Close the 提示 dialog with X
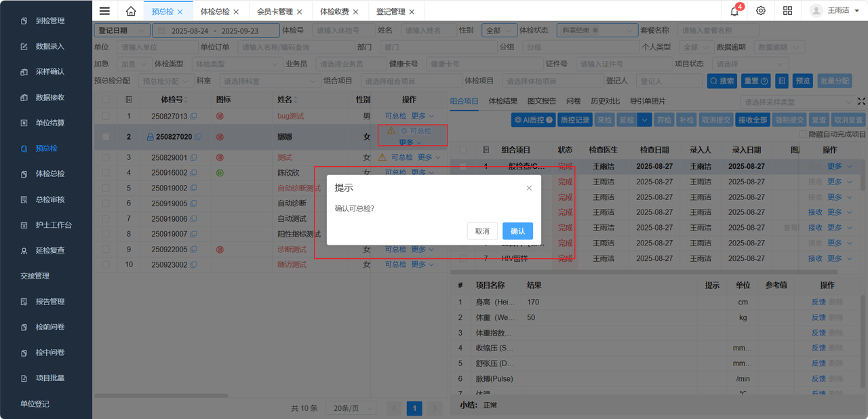This screenshot has width=868, height=419. (x=529, y=188)
